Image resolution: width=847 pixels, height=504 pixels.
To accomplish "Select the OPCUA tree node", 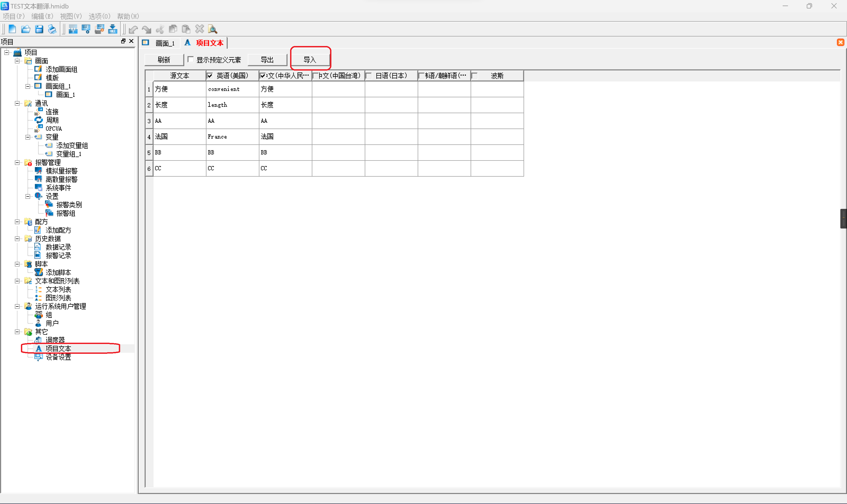I will (54, 129).
